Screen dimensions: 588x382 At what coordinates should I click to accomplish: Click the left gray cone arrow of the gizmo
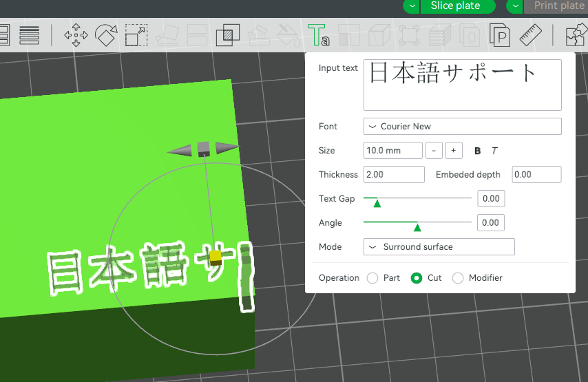(180, 151)
